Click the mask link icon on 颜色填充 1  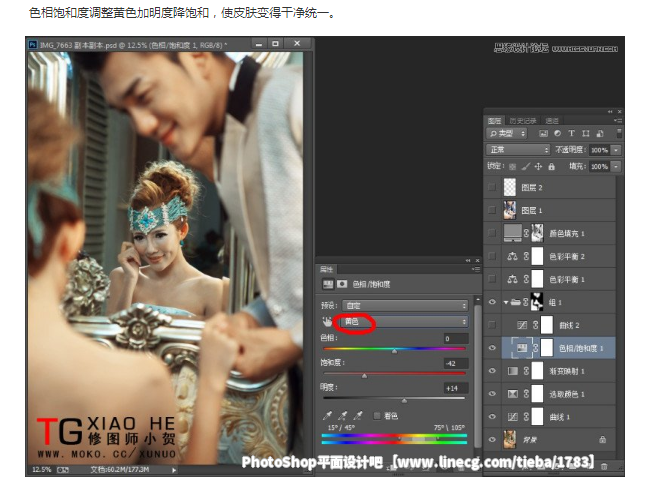pos(526,233)
